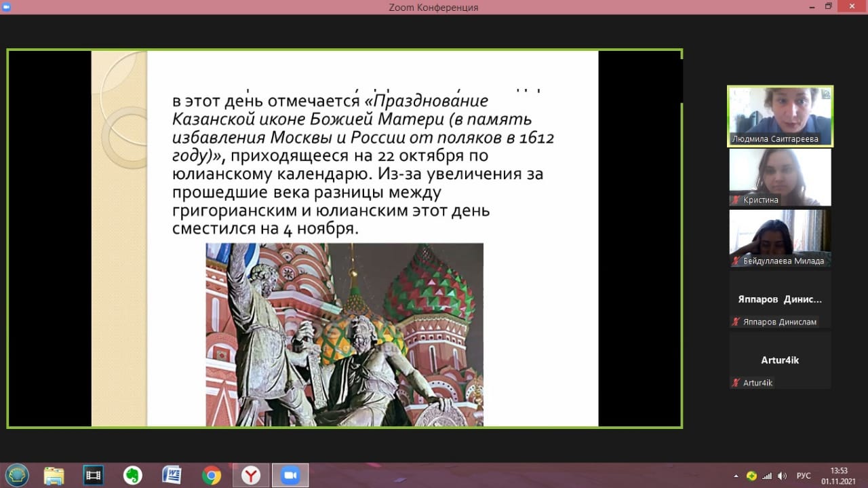Click the Кристина participant name label

coord(761,200)
